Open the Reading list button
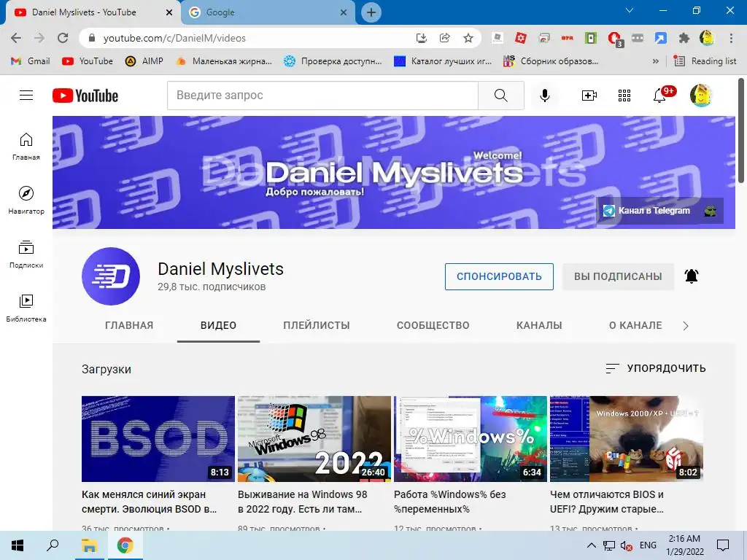 click(705, 61)
